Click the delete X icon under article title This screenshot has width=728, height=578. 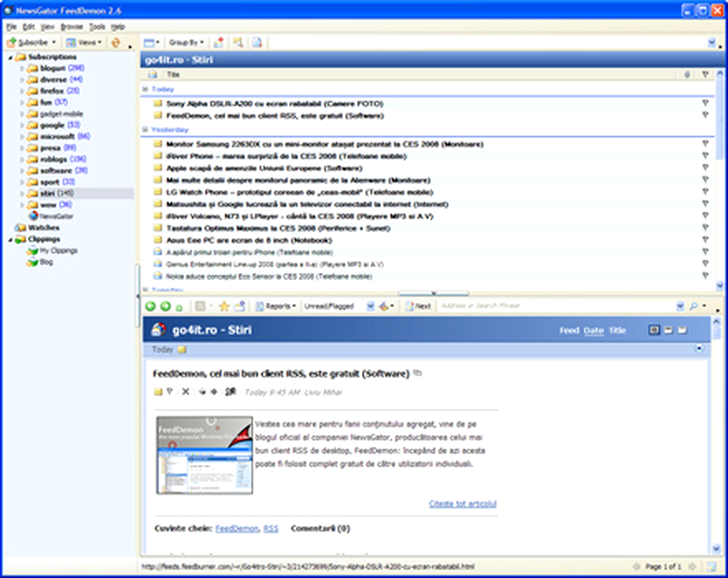[x=185, y=391]
